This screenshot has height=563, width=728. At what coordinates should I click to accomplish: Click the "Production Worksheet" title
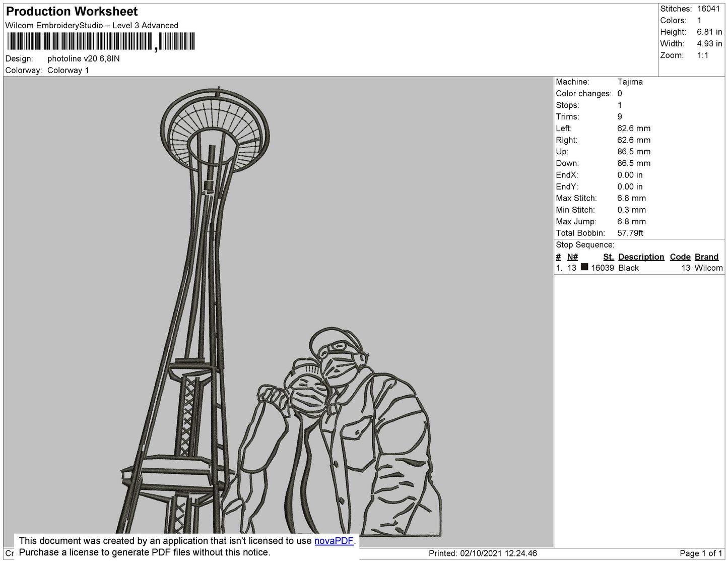72,12
